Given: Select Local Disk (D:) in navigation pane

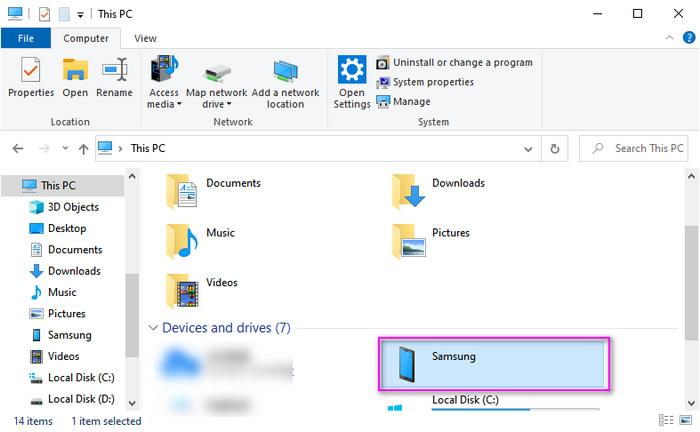Looking at the screenshot, I should click(x=71, y=399).
